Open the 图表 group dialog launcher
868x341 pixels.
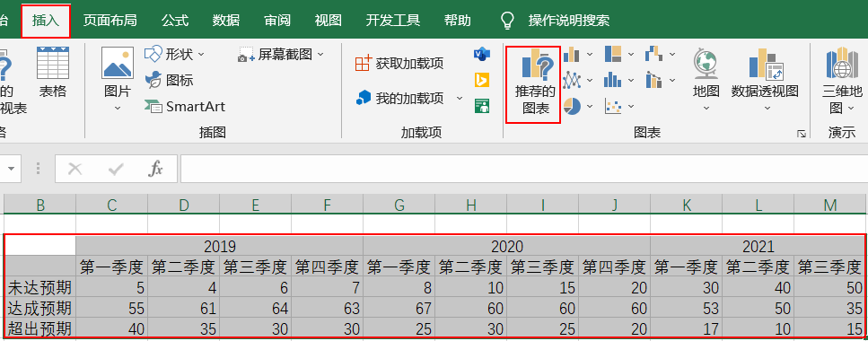[x=801, y=134]
